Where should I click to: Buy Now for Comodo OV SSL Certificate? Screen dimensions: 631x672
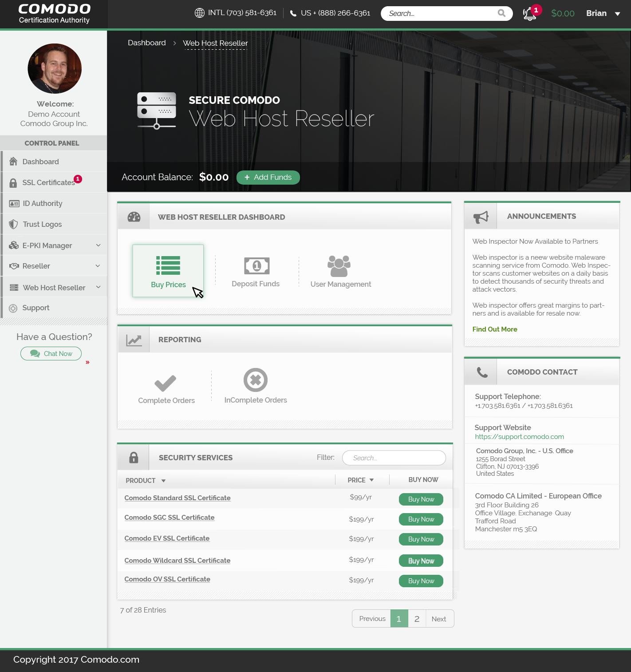coord(421,581)
